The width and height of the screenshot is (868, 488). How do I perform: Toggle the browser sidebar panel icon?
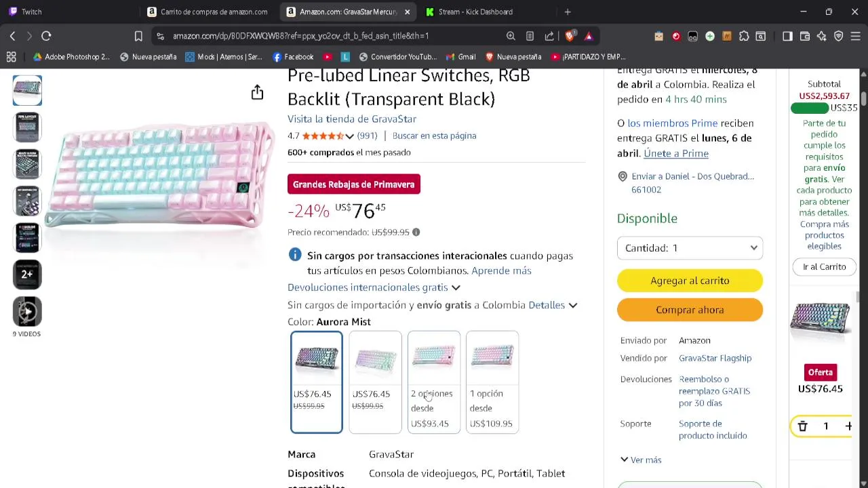click(787, 36)
